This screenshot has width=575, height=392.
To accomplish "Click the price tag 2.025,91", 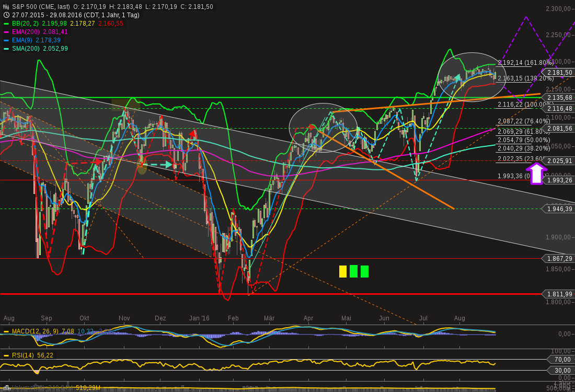I will pyautogui.click(x=558, y=161).
